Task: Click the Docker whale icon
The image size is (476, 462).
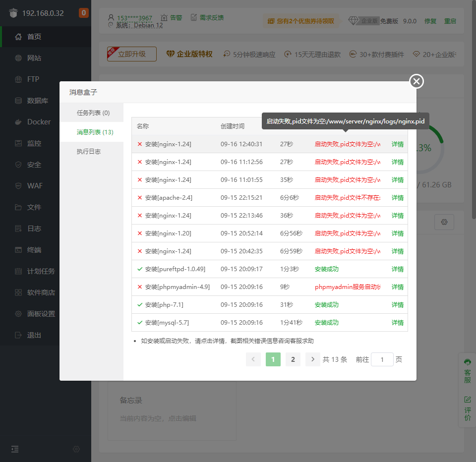Action: [18, 122]
